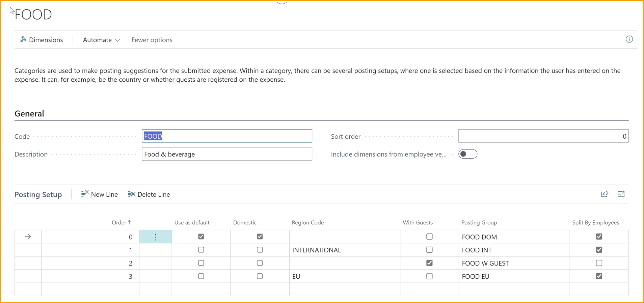Click the Split By Employees column header
Image resolution: width=644 pixels, height=303 pixels.
(x=595, y=222)
